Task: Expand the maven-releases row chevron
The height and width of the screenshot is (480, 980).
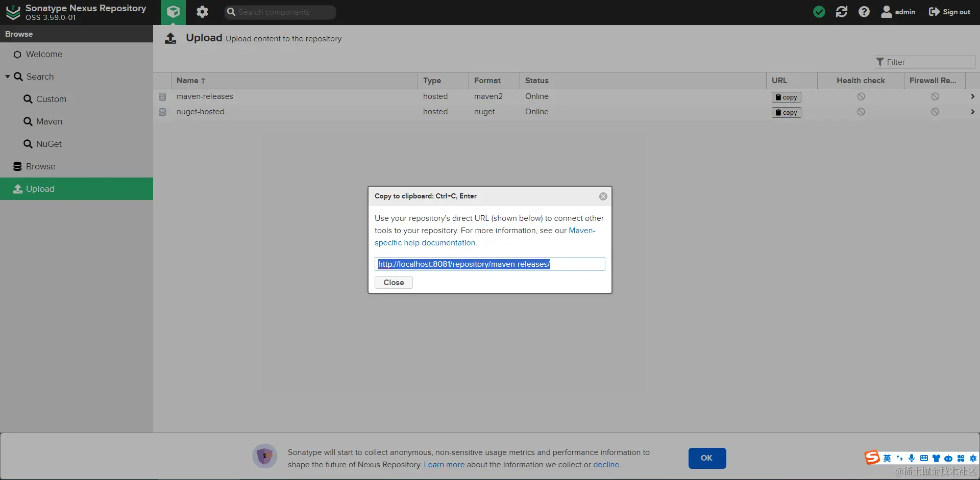Action: pyautogui.click(x=972, y=96)
